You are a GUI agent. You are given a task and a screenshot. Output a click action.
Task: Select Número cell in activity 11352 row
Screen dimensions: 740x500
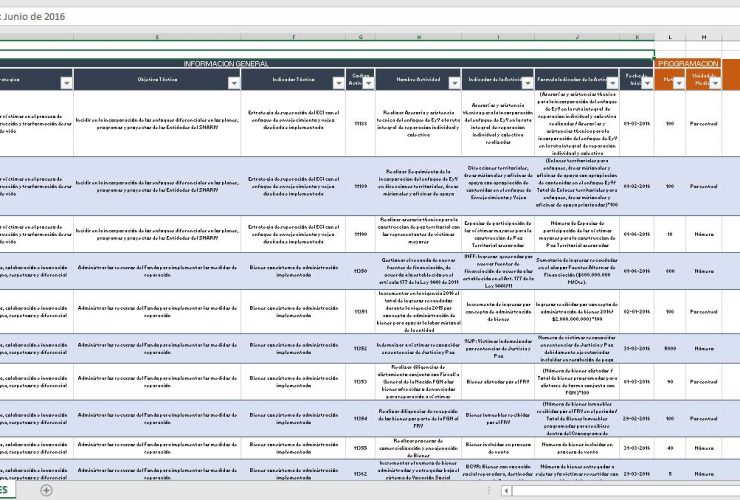click(x=704, y=348)
